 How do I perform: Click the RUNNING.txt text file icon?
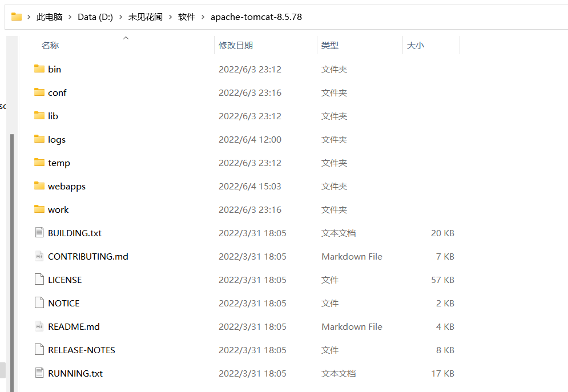click(39, 373)
